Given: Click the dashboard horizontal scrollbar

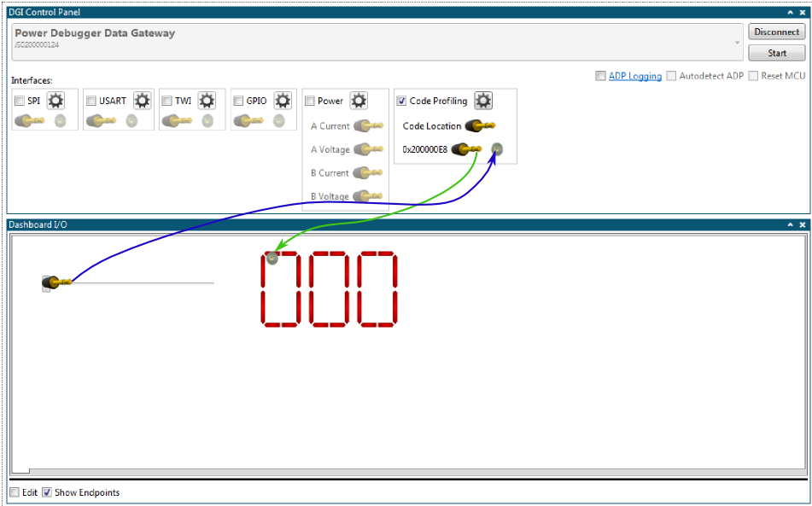Looking at the screenshot, I should tap(409, 472).
